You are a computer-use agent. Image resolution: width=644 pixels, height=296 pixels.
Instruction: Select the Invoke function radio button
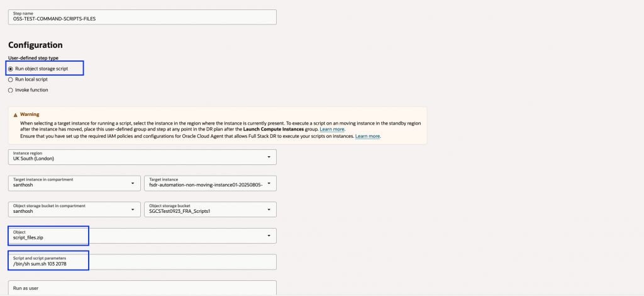(10, 90)
